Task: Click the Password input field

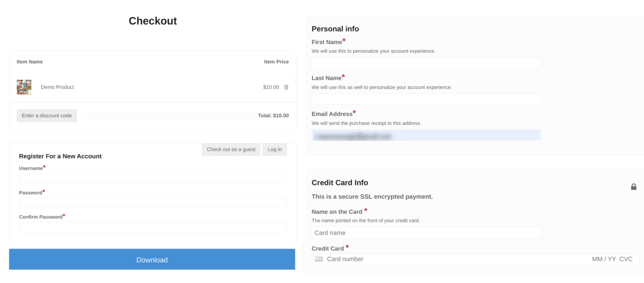Action: pos(153,202)
